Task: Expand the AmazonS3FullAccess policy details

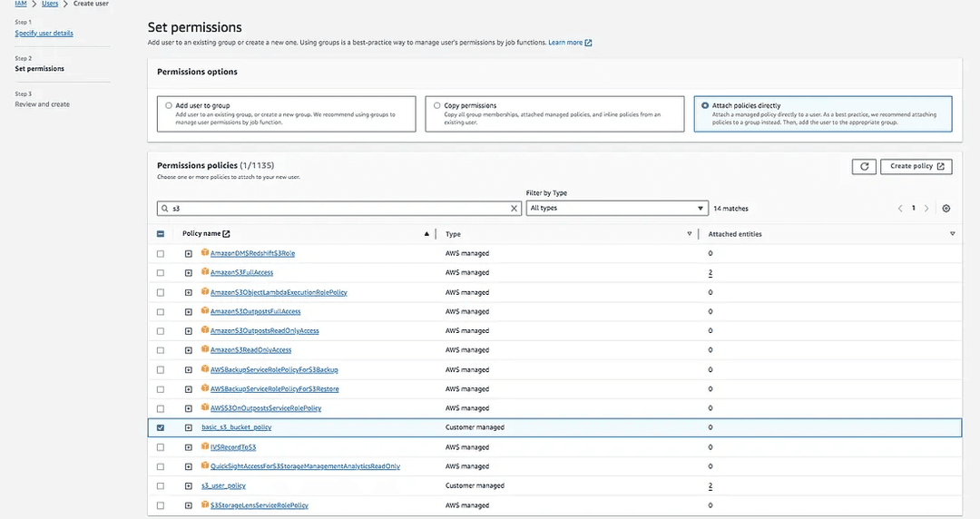Action: tap(188, 272)
